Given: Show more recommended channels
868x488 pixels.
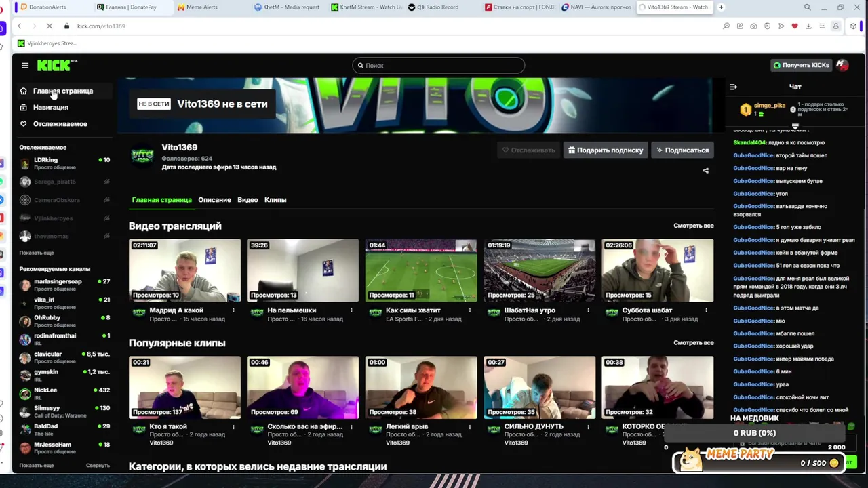Looking at the screenshot, I should tap(37, 466).
